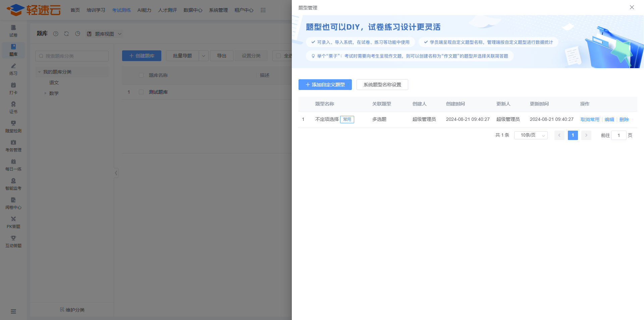Image resolution: width=644 pixels, height=320 pixels.
Task: Click the 取消常用 link for 不定项选择
Action: click(590, 120)
